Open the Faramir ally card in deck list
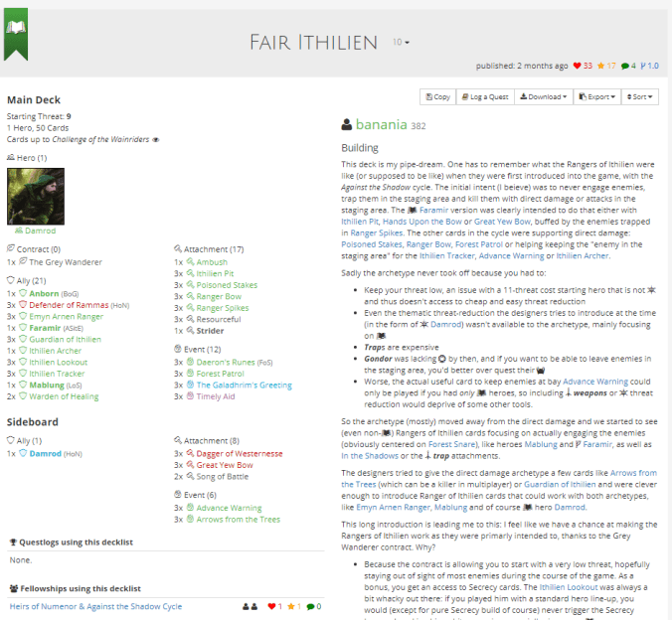The width and height of the screenshot is (672, 620). pos(45,328)
